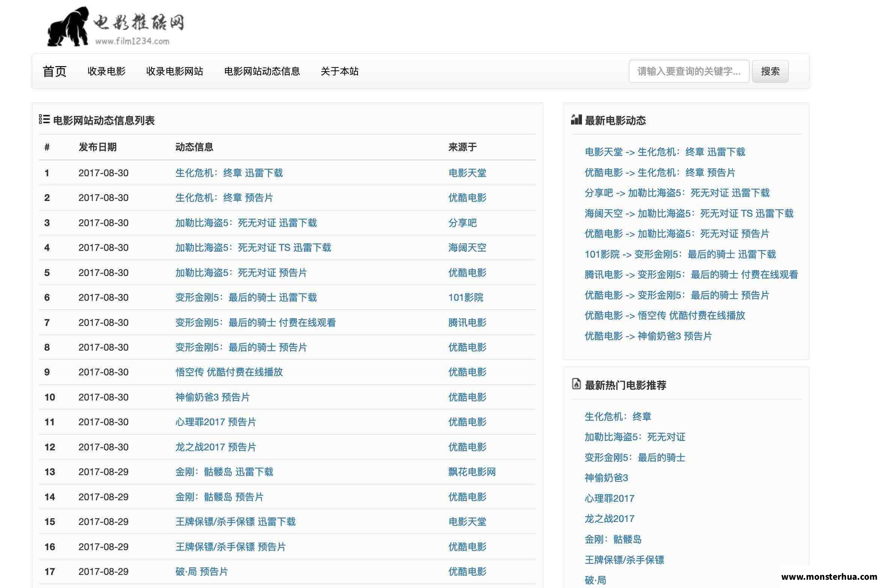This screenshot has width=878, height=588.
Task: Open table link 神偷奶爸3 预告片
Action: 213,397
